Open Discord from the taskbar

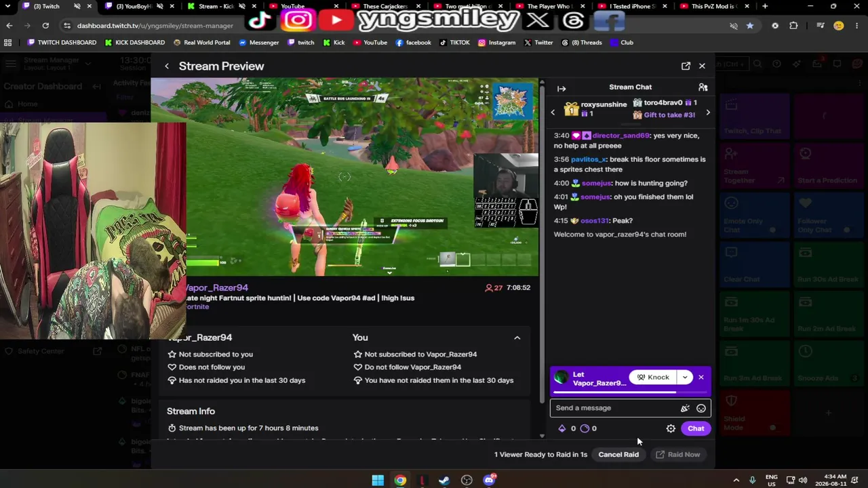click(x=489, y=481)
